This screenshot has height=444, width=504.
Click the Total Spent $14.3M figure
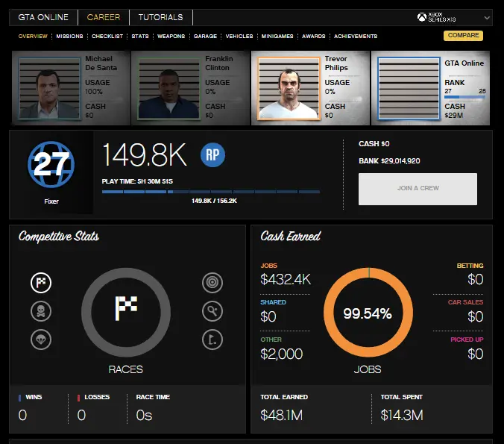[402, 415]
